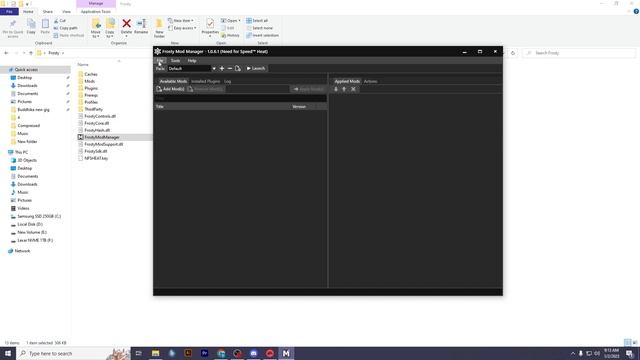Select Quick access in navigation pane

(26, 70)
